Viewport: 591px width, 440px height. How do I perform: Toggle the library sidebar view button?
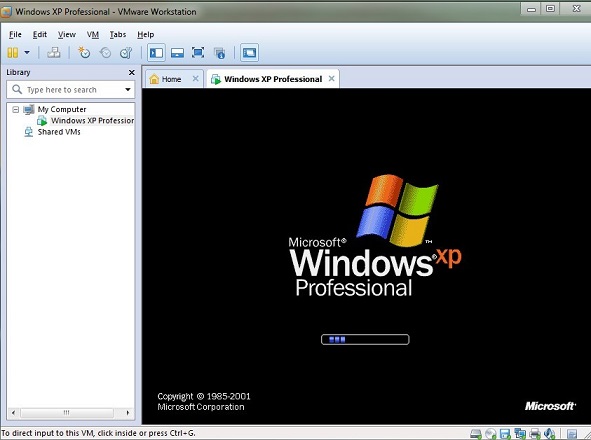tap(156, 52)
